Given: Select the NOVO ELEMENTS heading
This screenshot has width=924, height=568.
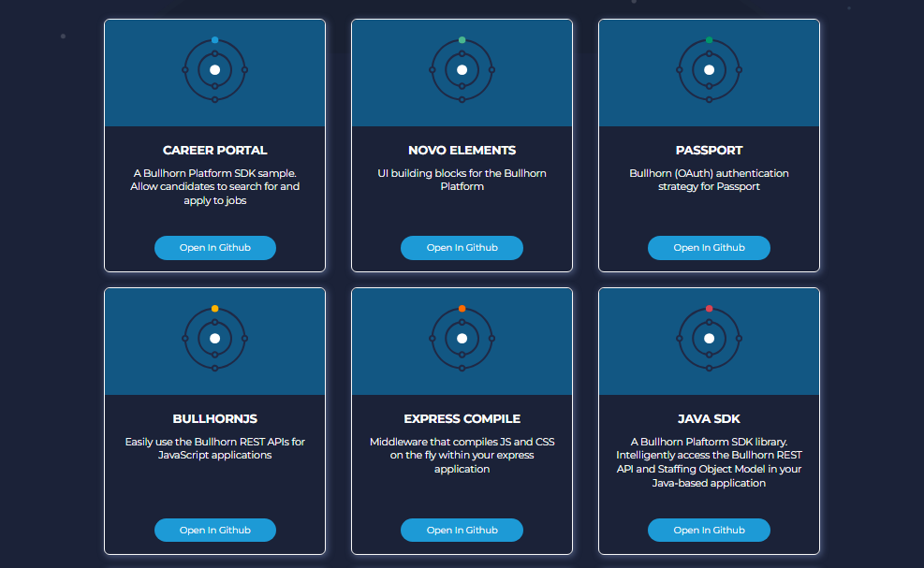Looking at the screenshot, I should (462, 151).
